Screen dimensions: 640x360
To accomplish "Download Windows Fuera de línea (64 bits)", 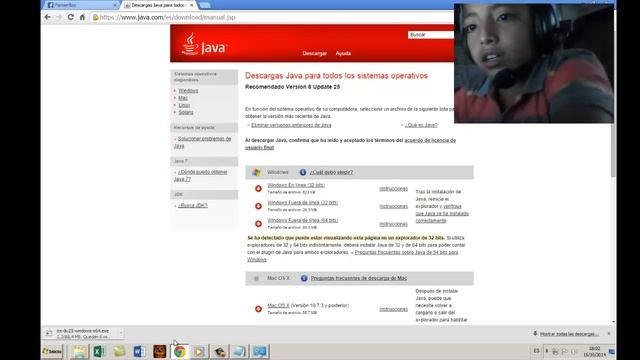I will [x=302, y=220].
